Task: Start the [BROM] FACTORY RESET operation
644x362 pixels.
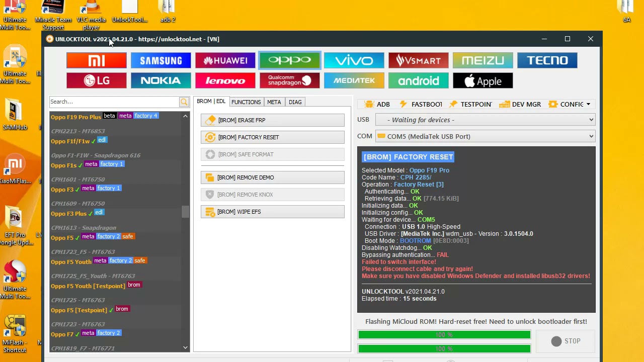Action: click(273, 137)
